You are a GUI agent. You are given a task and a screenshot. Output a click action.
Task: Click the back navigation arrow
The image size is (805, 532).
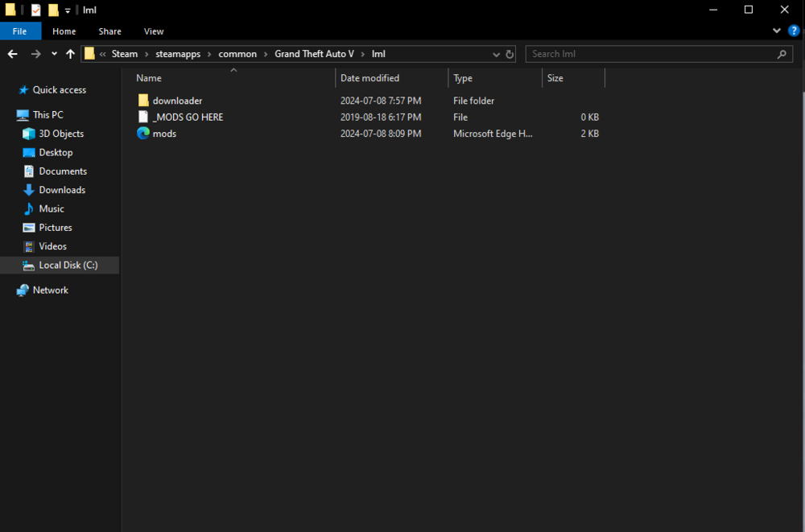coord(11,53)
